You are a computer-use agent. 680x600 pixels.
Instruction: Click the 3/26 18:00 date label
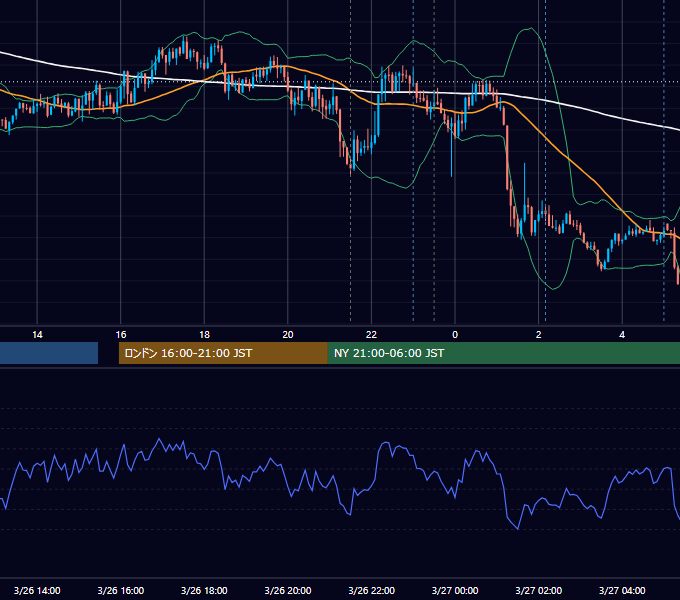pos(204,590)
